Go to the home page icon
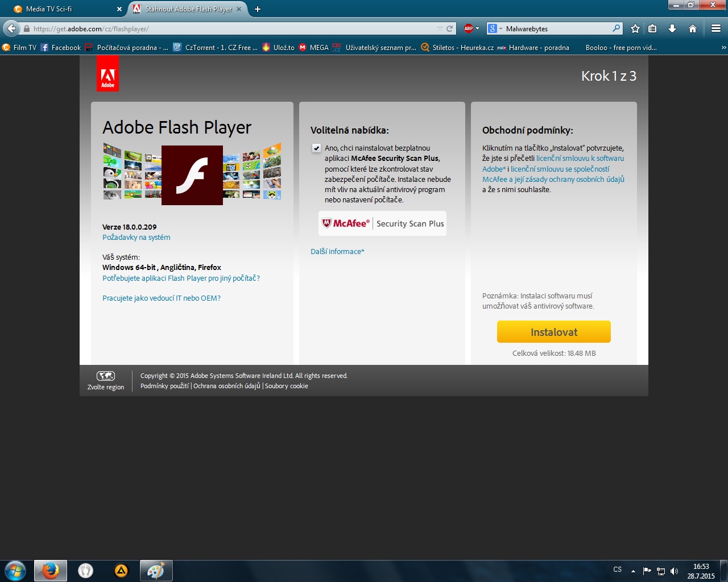The width and height of the screenshot is (728, 582). 692,28
